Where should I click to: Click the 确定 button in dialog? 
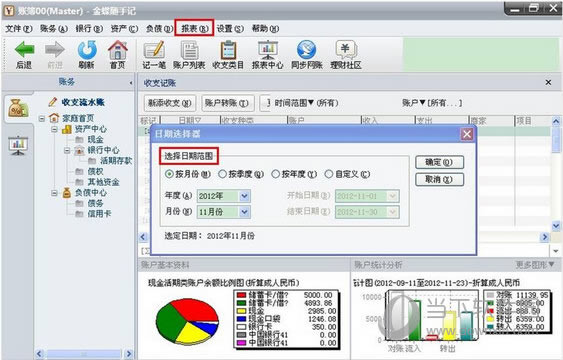(439, 162)
